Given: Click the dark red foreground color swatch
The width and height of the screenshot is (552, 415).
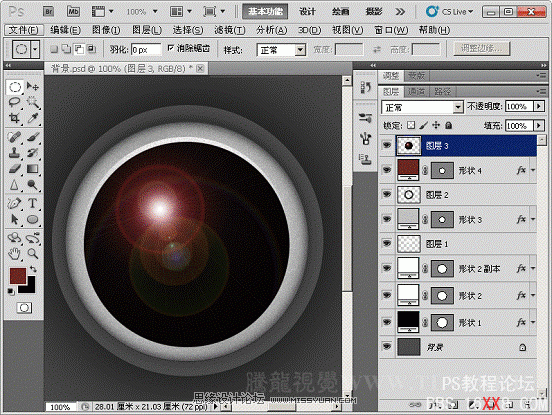Looking at the screenshot, I should (18, 276).
